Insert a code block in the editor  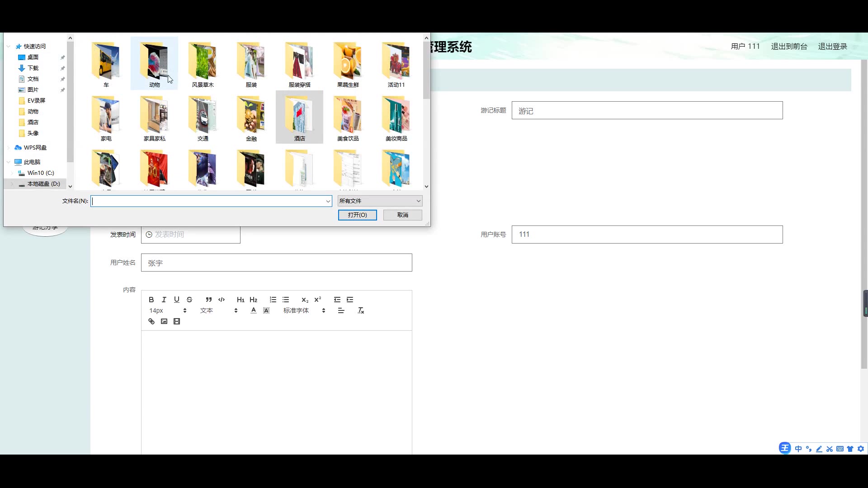222,300
